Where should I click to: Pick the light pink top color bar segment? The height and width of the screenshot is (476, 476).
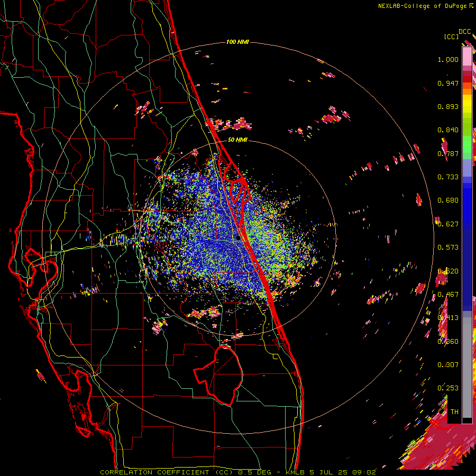(x=467, y=56)
